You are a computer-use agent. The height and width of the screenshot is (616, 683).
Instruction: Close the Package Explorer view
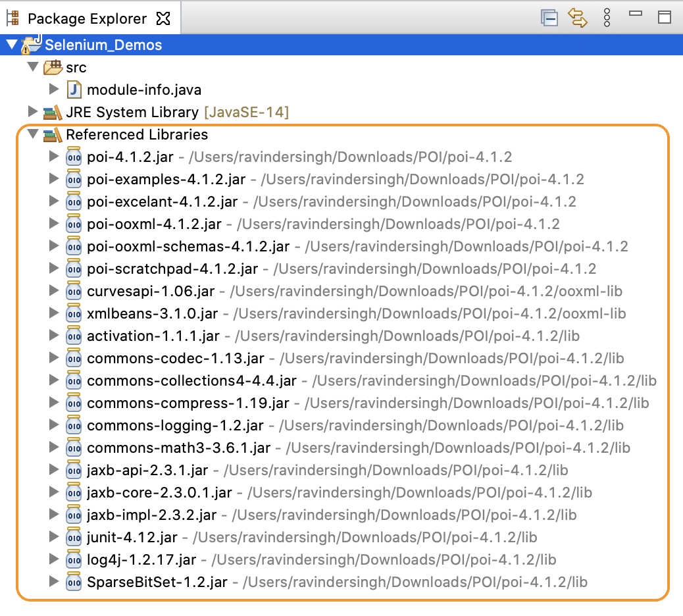tap(163, 18)
